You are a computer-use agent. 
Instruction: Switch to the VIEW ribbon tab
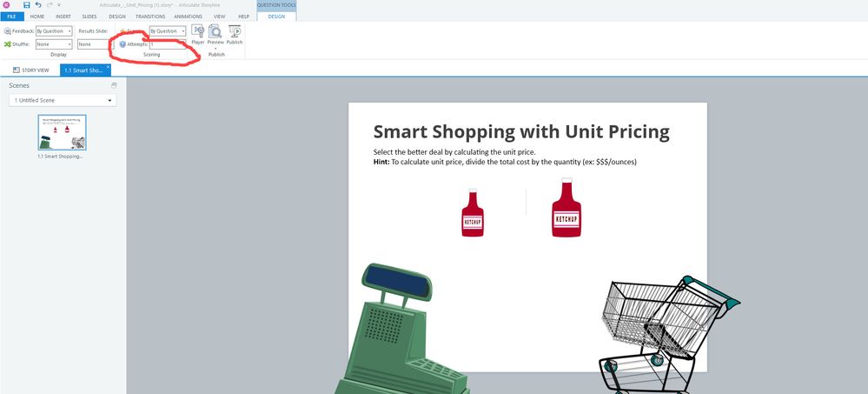click(x=219, y=17)
